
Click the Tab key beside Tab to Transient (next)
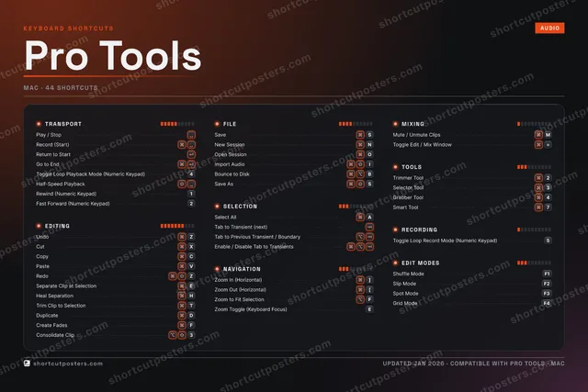(369, 227)
